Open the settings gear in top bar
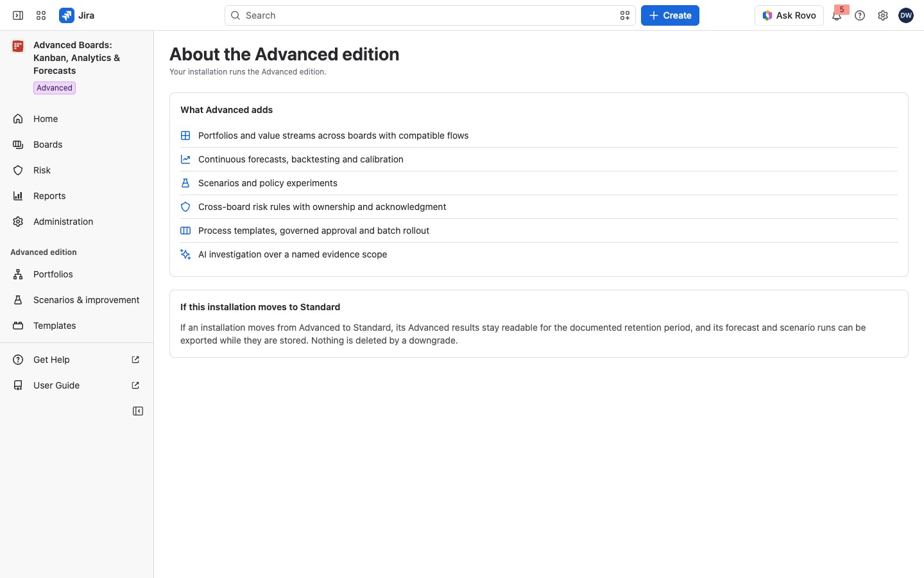This screenshot has height=578, width=924. (883, 15)
